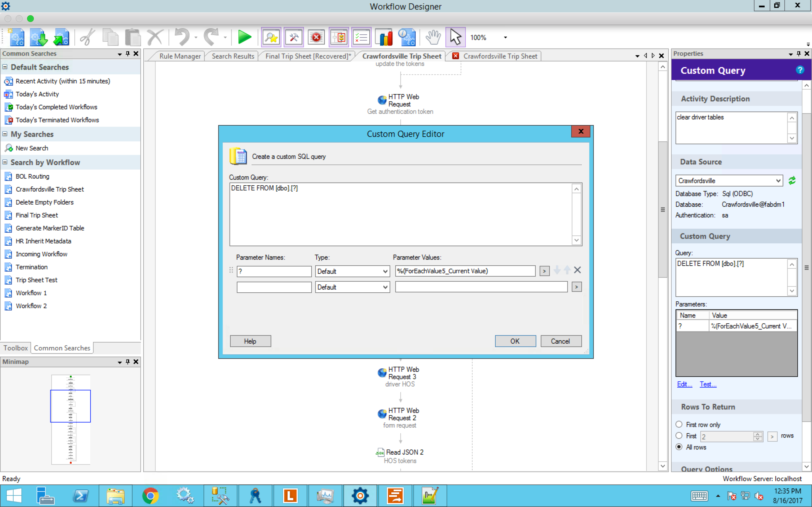Collapse the Default Searches section

pos(5,67)
